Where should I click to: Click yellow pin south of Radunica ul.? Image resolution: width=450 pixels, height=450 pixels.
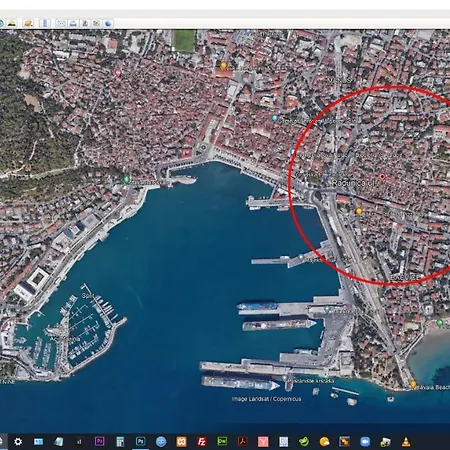pos(359,211)
